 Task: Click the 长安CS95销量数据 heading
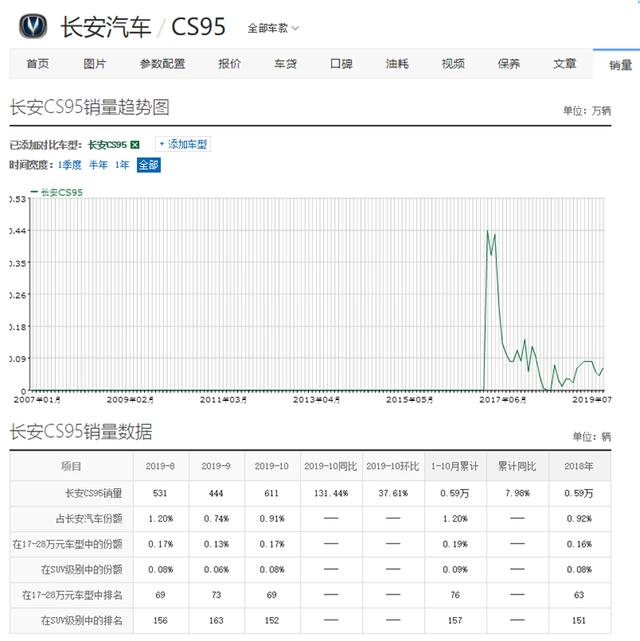pyautogui.click(x=81, y=432)
